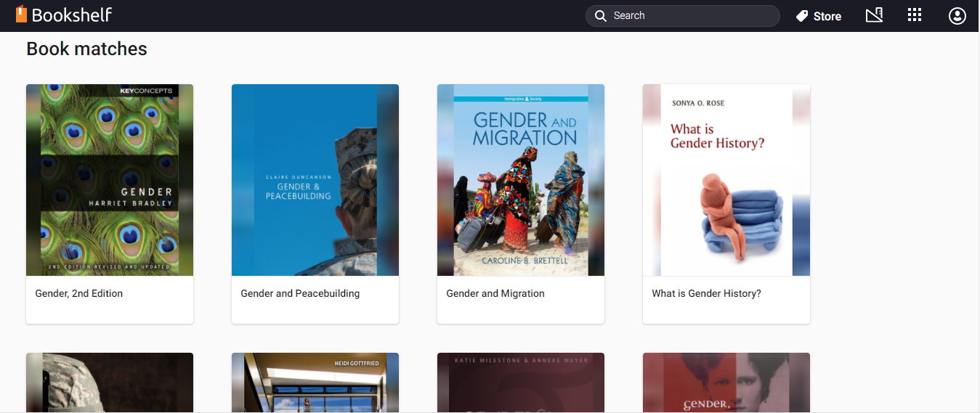Click the Bookshelf logo in header
This screenshot has width=980, height=413.
coord(64,15)
